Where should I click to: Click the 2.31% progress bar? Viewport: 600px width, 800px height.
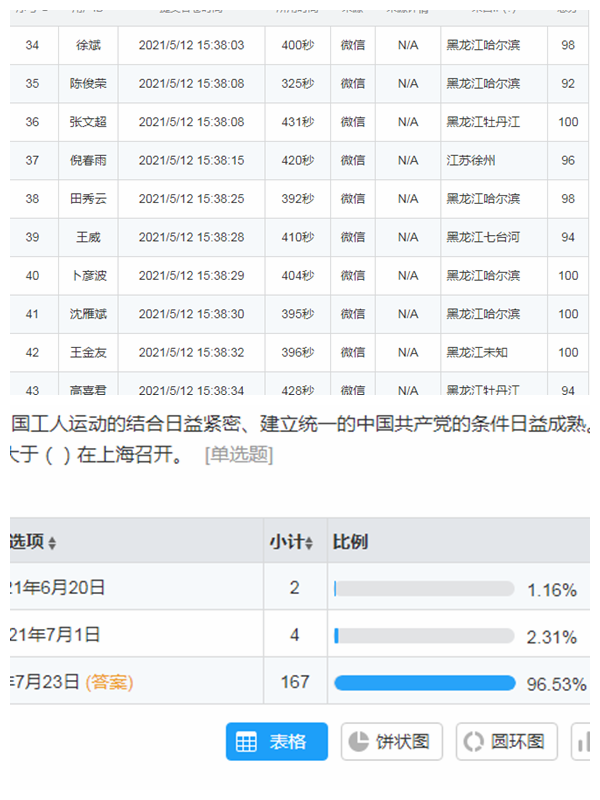(424, 636)
